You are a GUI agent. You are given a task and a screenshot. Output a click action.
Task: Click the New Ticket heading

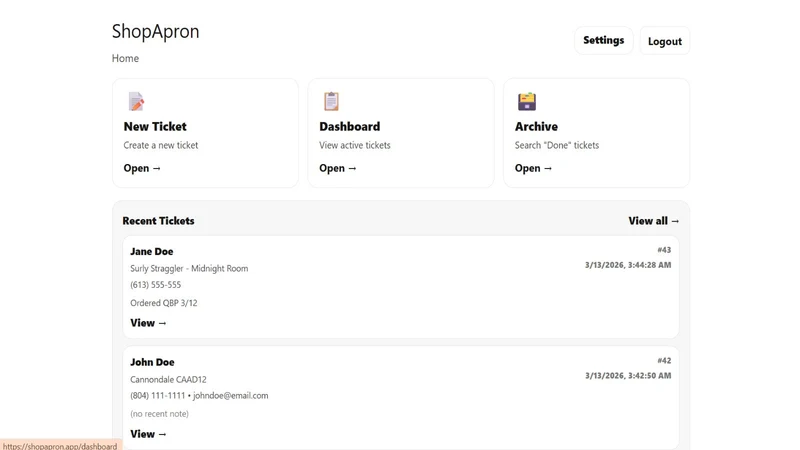[155, 127]
